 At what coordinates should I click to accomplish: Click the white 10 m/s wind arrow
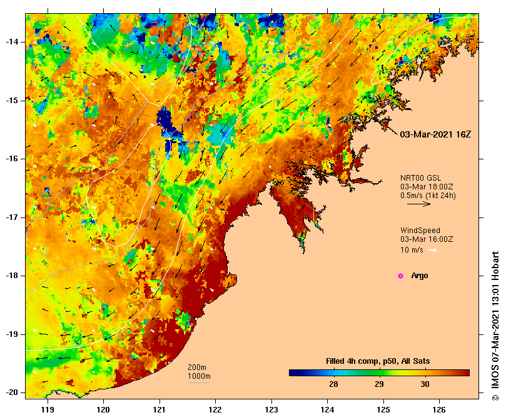pyautogui.click(x=432, y=250)
